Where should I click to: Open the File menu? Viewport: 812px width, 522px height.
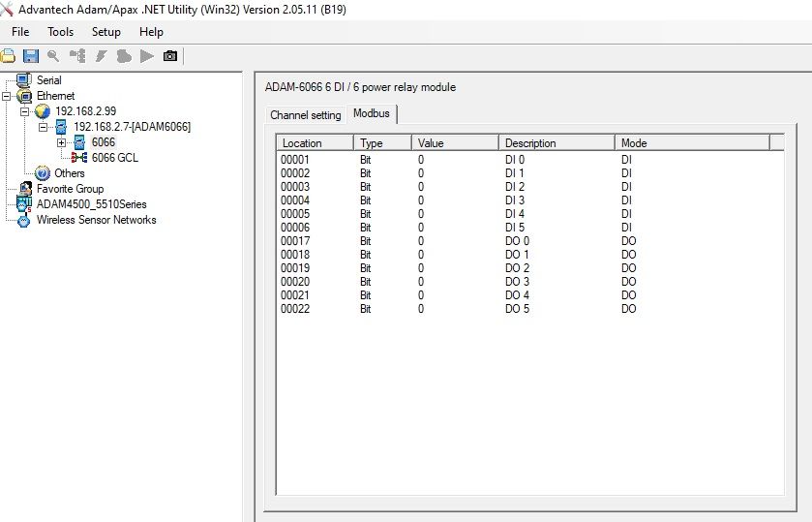(20, 32)
